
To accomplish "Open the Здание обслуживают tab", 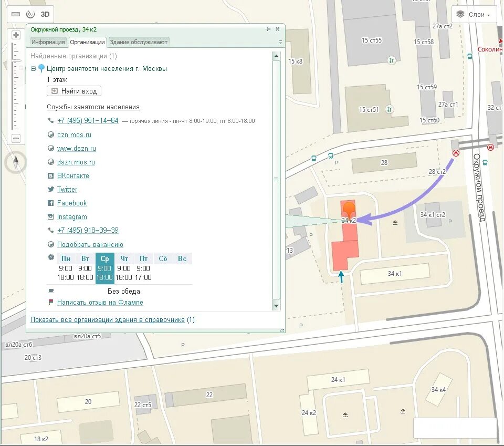I will (139, 42).
